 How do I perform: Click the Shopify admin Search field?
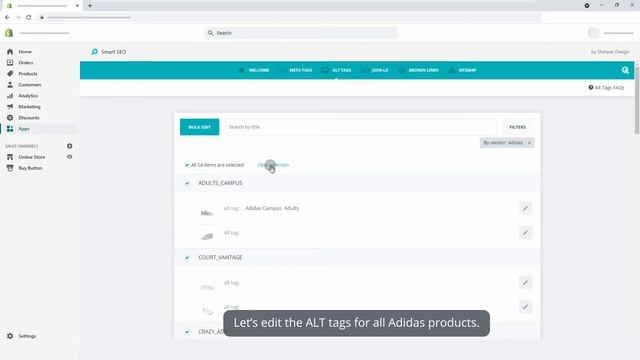301,33
